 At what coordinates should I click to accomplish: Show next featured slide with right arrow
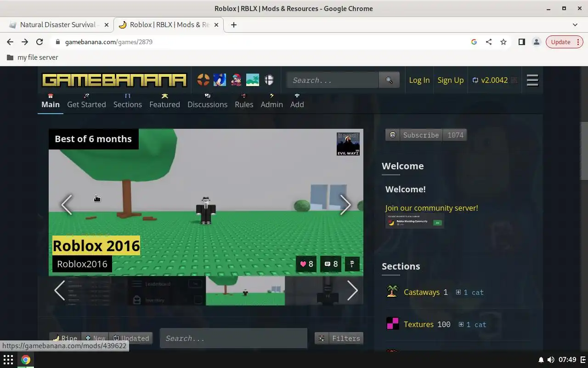(345, 205)
